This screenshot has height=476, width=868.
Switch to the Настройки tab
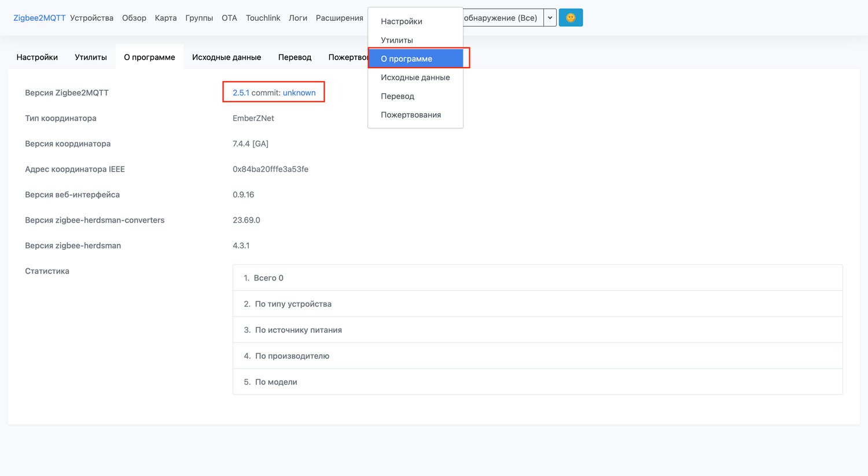[37, 57]
